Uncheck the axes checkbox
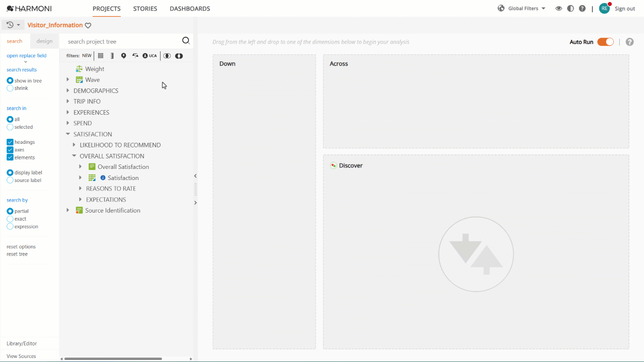Screen dimensions: 644x362 point(10,150)
